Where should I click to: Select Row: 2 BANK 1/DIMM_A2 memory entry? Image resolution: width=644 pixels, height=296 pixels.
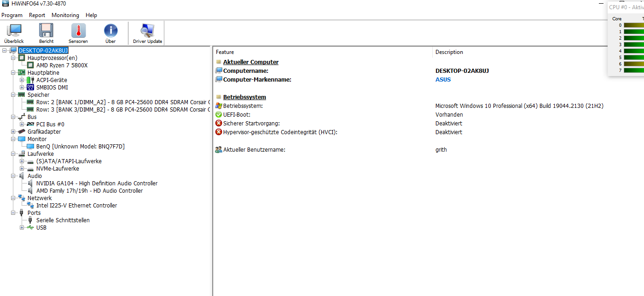click(x=123, y=102)
